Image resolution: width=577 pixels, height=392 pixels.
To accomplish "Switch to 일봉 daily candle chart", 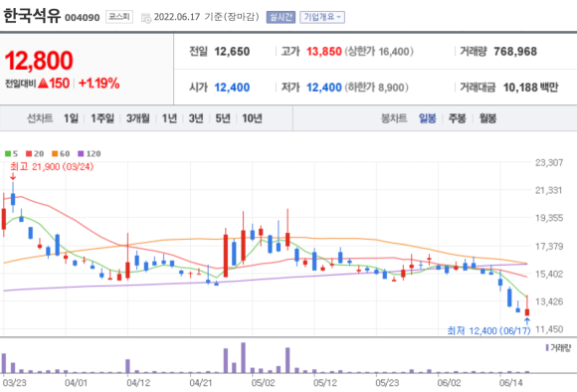I will 427,118.
